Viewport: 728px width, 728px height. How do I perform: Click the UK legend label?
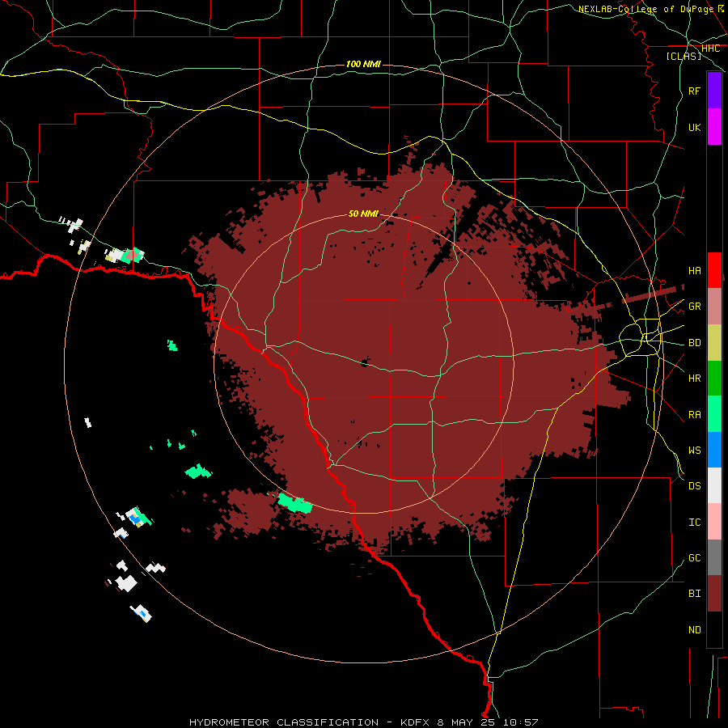point(694,127)
